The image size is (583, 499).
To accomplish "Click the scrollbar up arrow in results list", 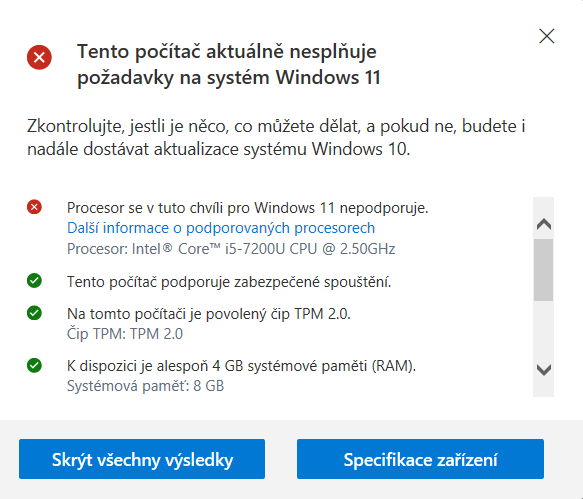I will tap(544, 223).
